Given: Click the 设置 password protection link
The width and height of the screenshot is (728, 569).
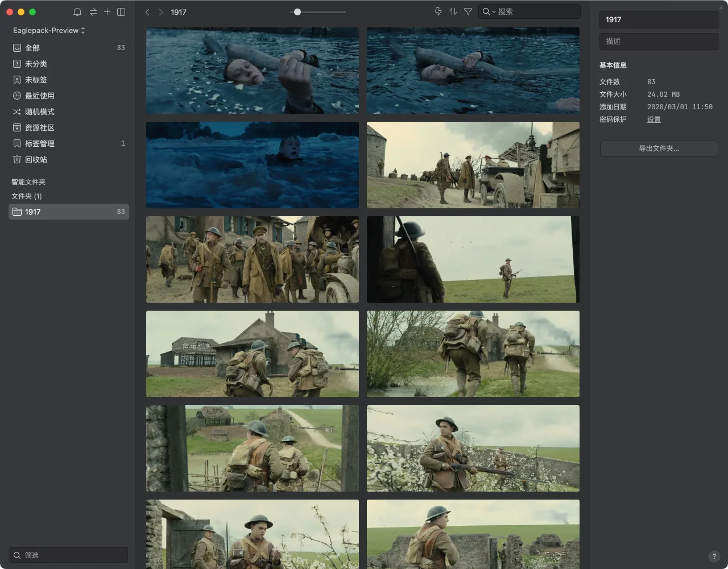Looking at the screenshot, I should click(x=654, y=119).
